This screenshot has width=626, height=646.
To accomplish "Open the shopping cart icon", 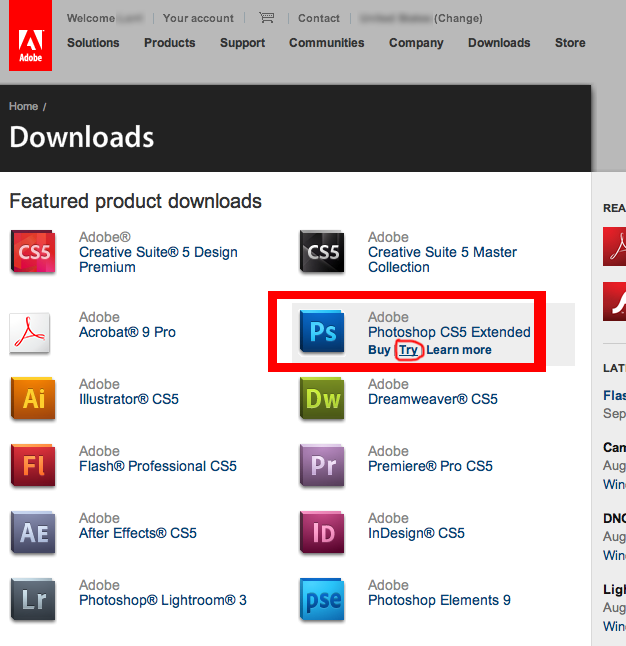I will pyautogui.click(x=266, y=18).
